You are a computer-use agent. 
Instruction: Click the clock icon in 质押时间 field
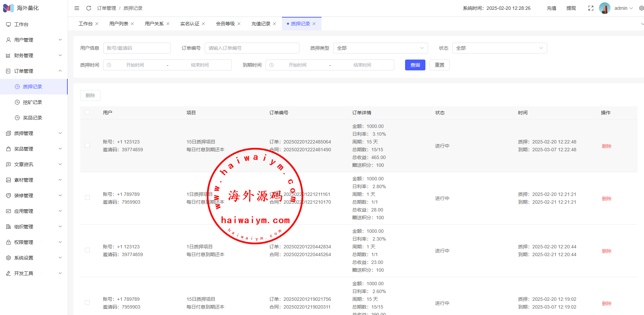[109, 65]
